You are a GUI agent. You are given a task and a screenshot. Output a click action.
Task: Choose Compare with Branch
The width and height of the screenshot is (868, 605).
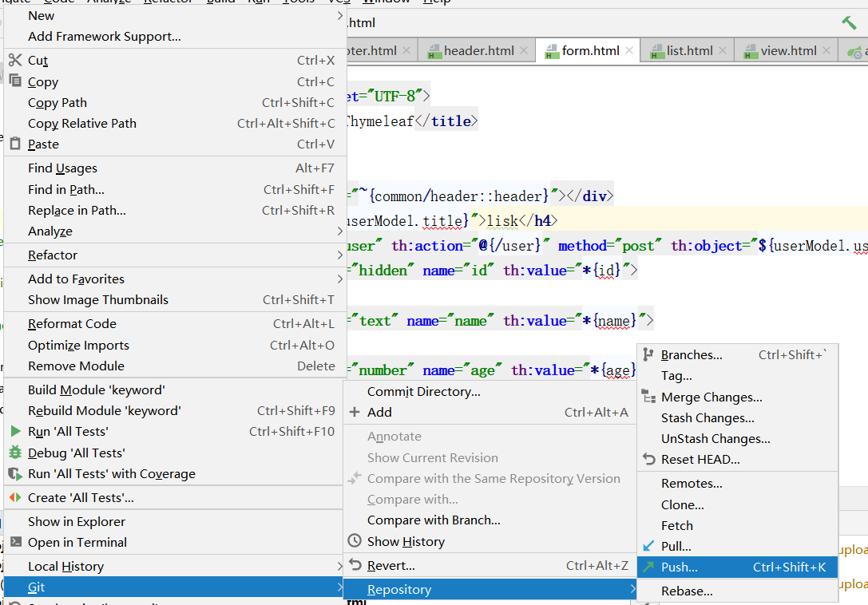[490, 520]
